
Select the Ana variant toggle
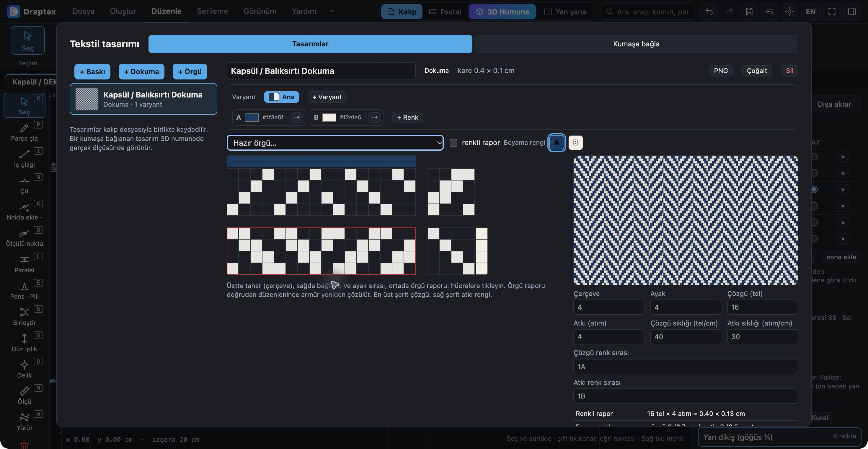(x=281, y=97)
